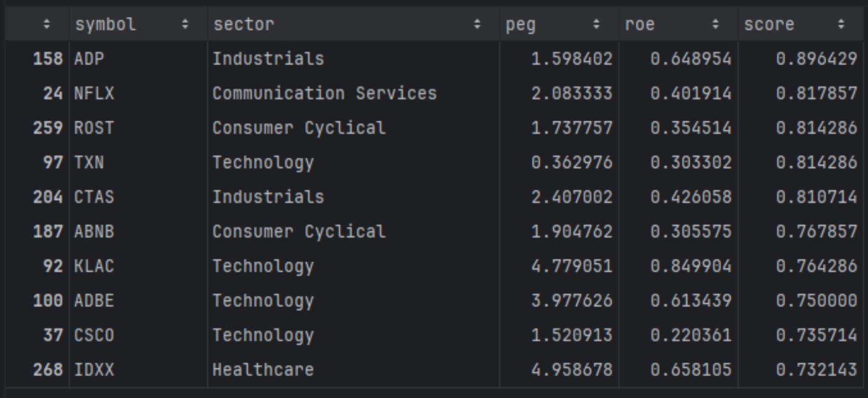Select the sector column header label
868x398 pixels.
244,24
